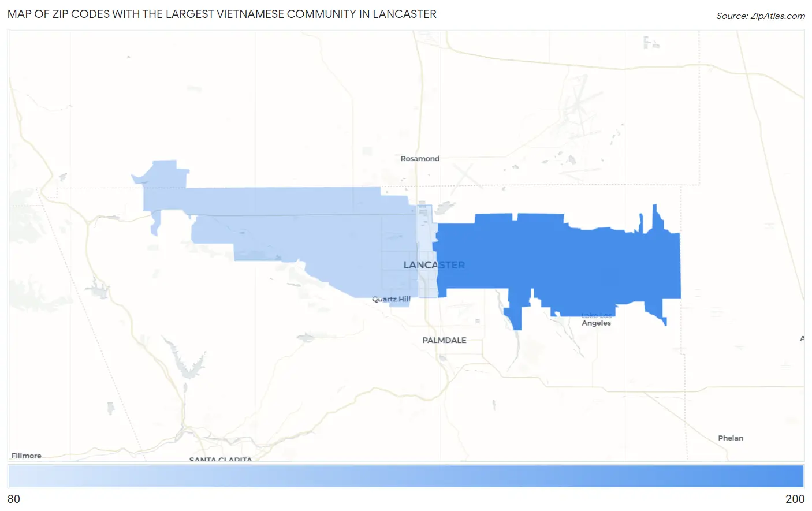
Task: Click the Fillmore map label
Action: tap(27, 456)
